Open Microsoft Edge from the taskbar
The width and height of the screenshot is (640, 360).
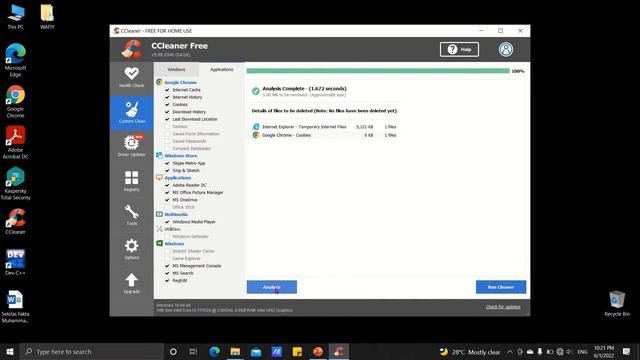pos(215,351)
